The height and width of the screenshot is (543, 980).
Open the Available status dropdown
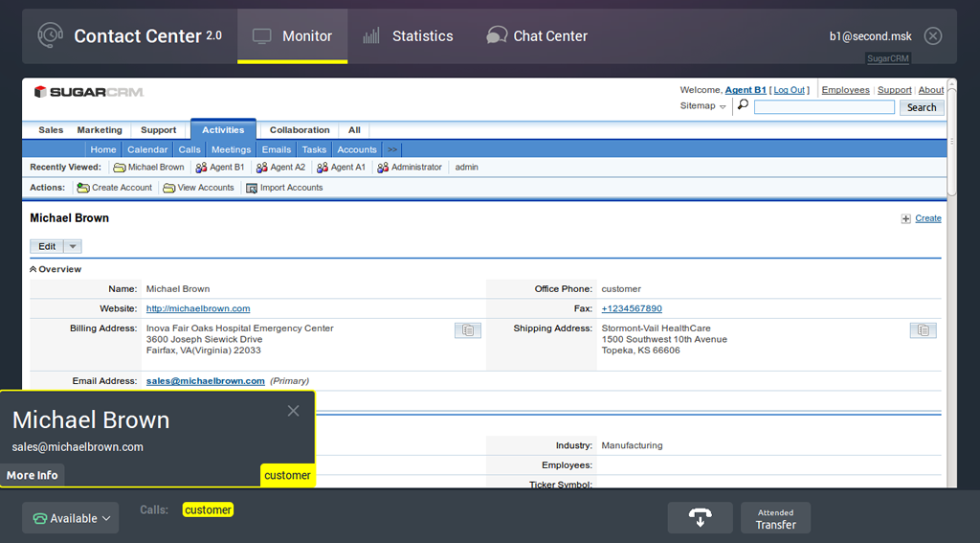[x=71, y=518]
